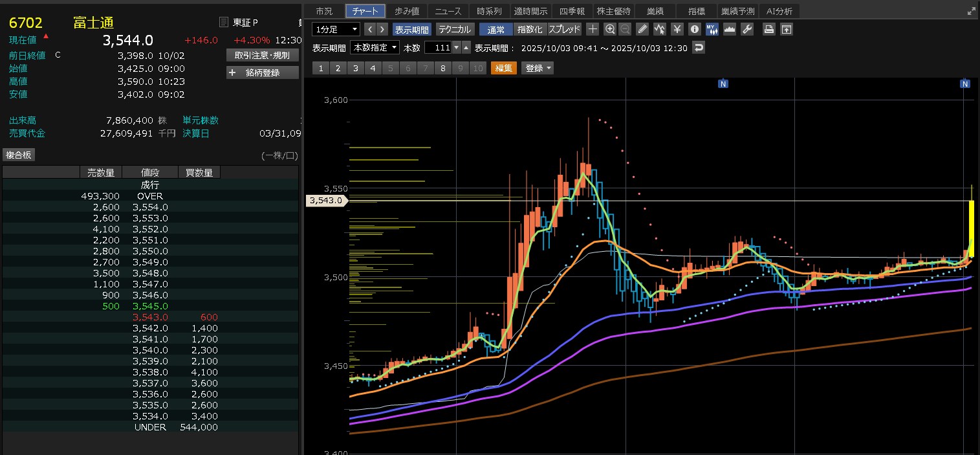Open the 登録 dropdown menu
Image resolution: width=980 pixels, height=455 pixels.
tap(538, 68)
